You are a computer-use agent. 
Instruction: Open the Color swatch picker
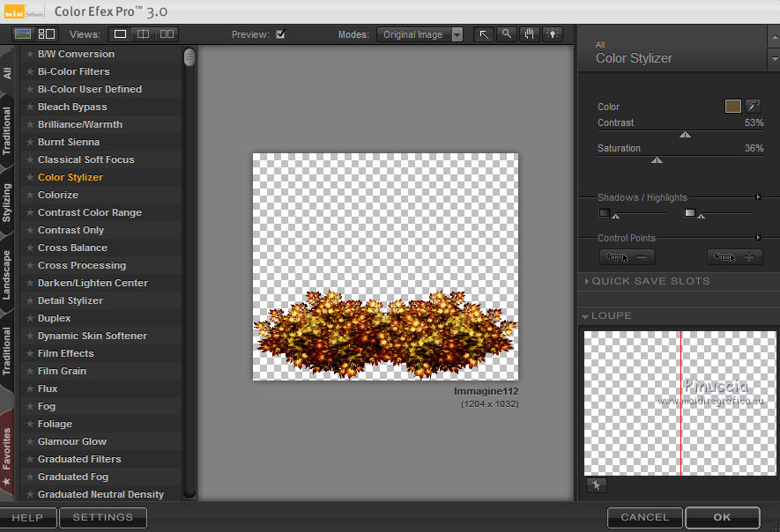tap(732, 106)
